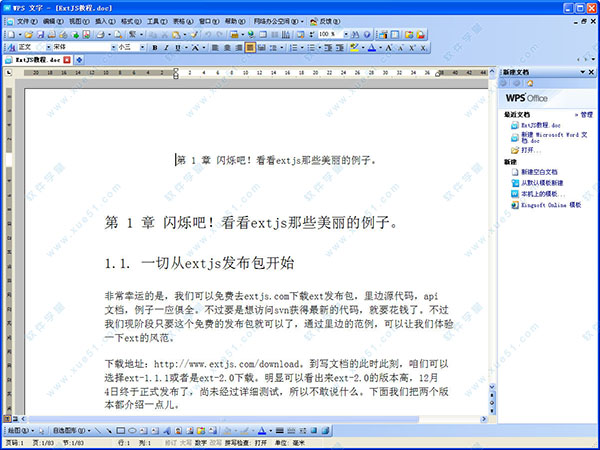Click the home icon in task pane
The image size is (600, 450).
[x=530, y=82]
